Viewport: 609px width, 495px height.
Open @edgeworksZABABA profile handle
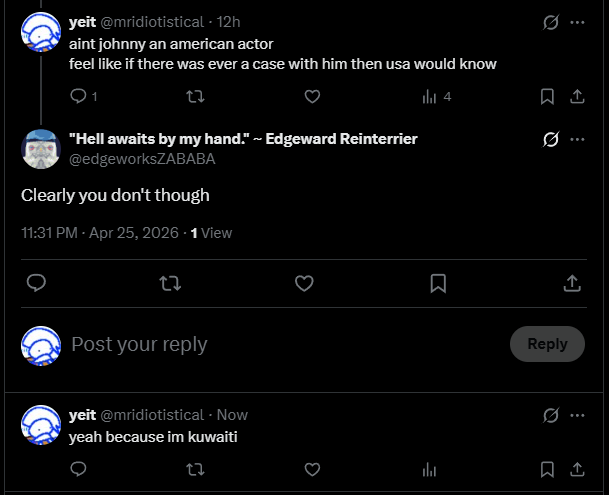pos(141,159)
